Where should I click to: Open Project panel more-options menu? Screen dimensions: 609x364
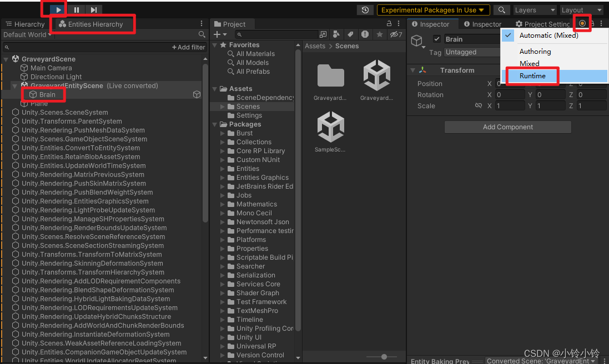399,23
